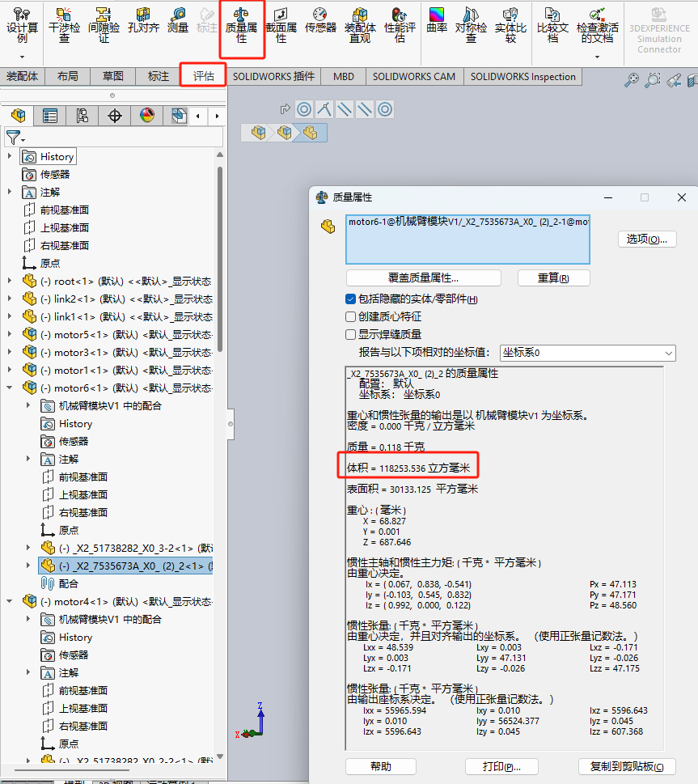Open the DimXpertManager crosshair tab
This screenshot has width=698, height=784.
[115, 116]
